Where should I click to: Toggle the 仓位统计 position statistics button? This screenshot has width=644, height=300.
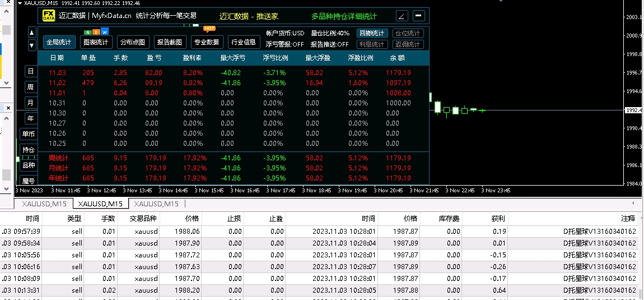tap(408, 33)
